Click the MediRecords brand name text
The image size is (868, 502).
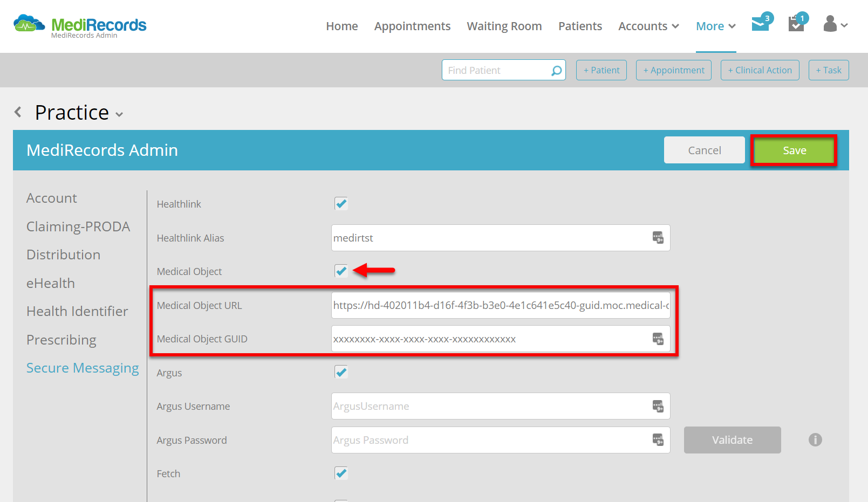(x=99, y=25)
